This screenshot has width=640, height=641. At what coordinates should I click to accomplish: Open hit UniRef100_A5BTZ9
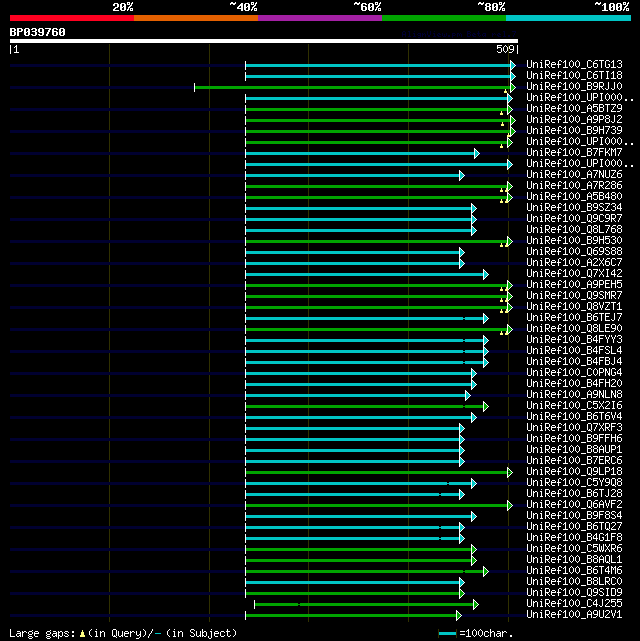point(574,109)
